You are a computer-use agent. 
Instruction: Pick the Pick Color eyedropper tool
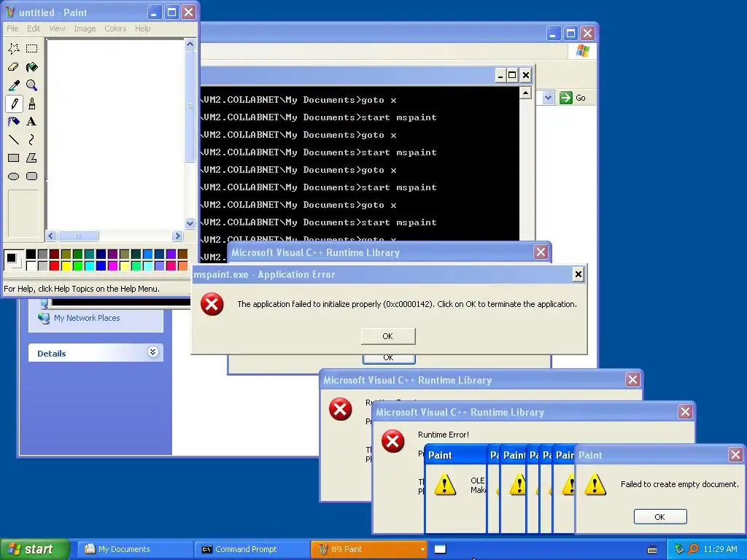point(13,85)
